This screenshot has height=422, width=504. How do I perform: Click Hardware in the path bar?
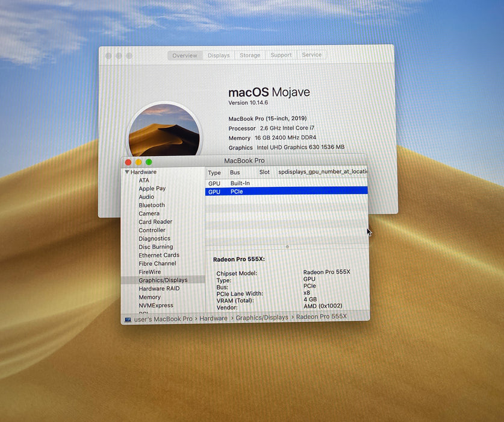click(213, 318)
